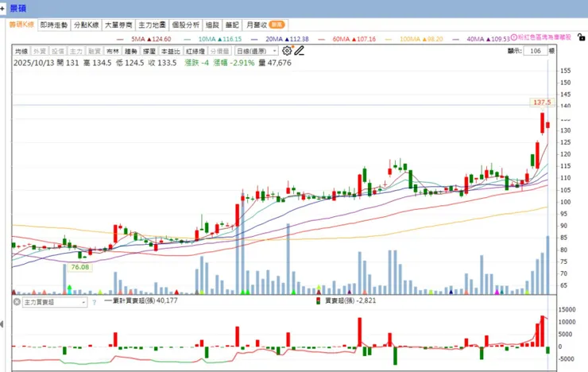Switch to the 追蹤 tab
This screenshot has width=588, height=372.
coord(212,25)
